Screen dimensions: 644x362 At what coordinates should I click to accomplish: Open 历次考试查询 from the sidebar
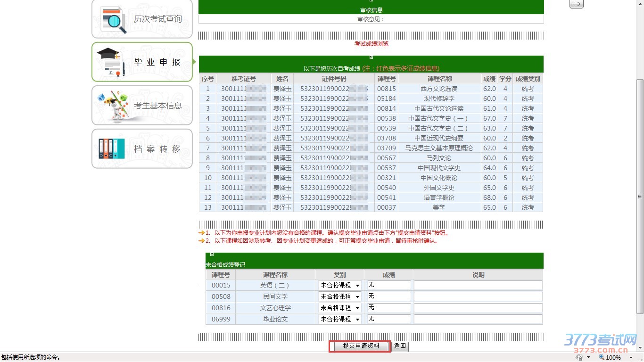coord(142,19)
